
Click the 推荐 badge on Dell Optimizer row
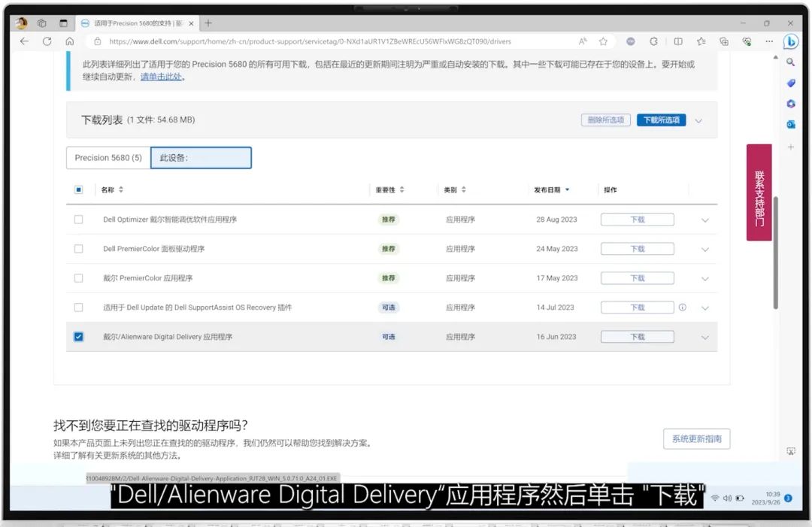click(389, 220)
